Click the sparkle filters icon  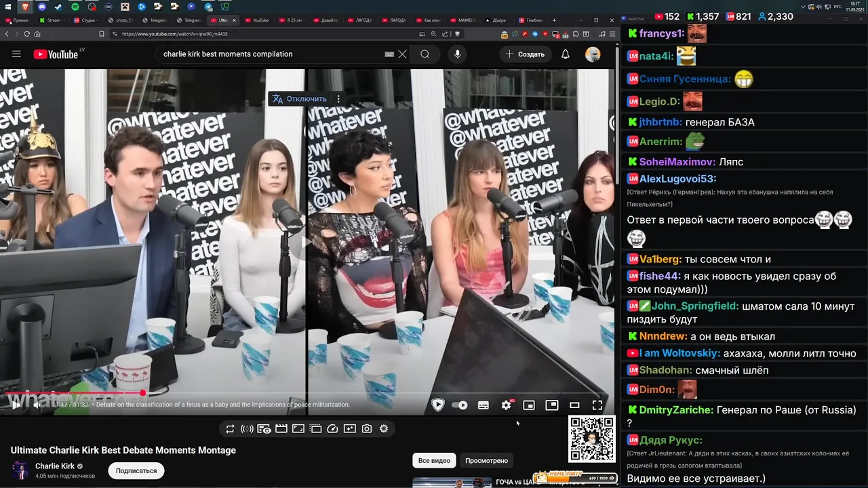(x=349, y=428)
